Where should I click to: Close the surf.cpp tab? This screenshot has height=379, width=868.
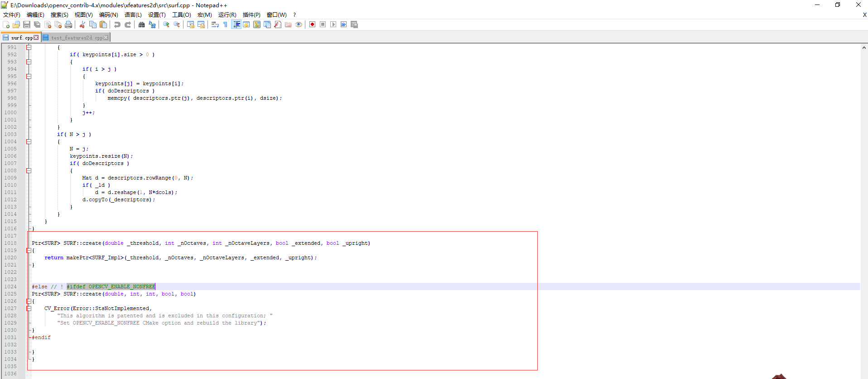click(36, 38)
